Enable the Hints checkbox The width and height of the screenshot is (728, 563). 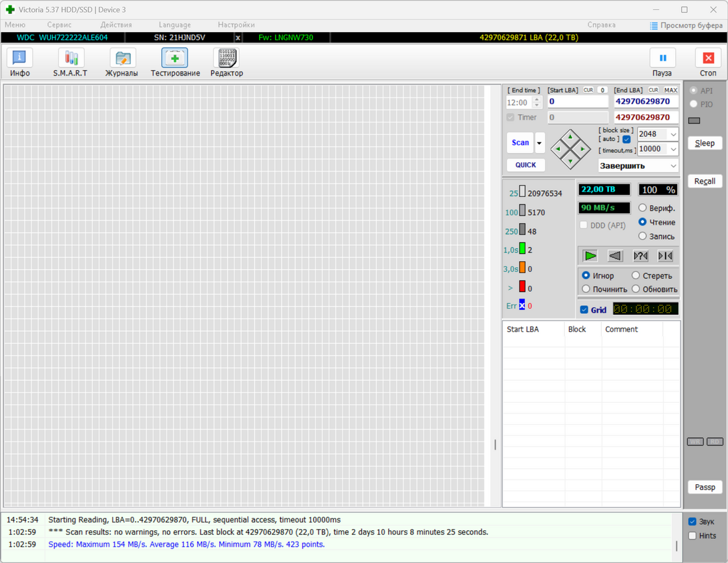click(692, 536)
